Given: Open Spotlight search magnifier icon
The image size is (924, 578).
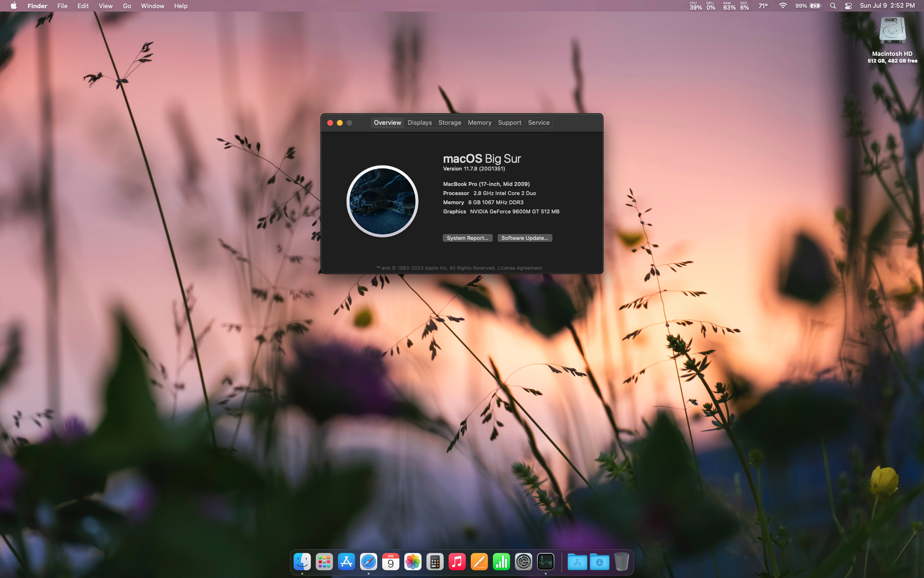Looking at the screenshot, I should (833, 6).
